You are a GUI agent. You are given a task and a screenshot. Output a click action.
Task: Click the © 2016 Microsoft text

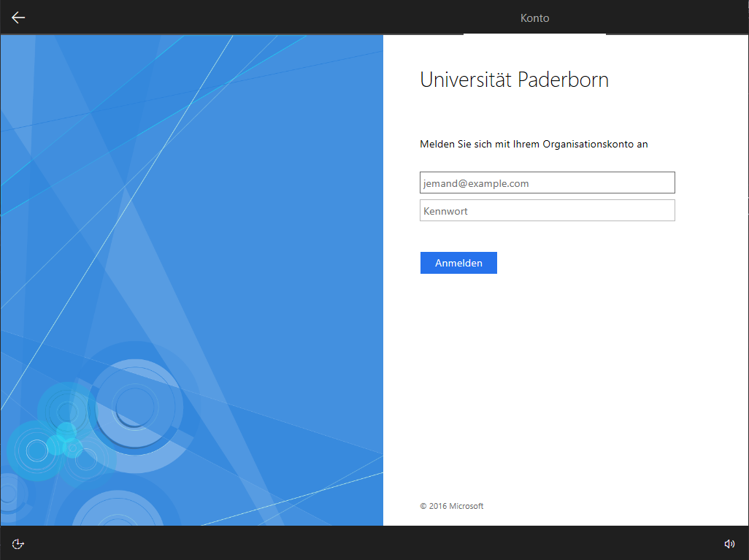[451, 506]
